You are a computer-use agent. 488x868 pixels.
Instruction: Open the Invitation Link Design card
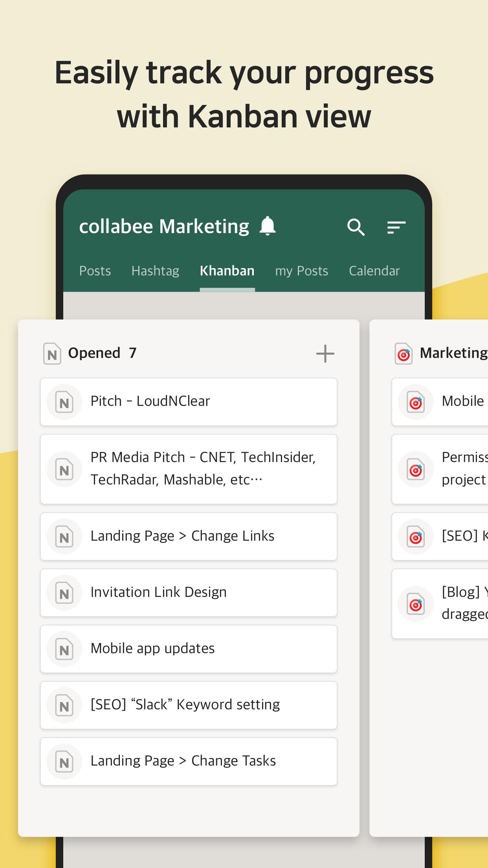(189, 593)
